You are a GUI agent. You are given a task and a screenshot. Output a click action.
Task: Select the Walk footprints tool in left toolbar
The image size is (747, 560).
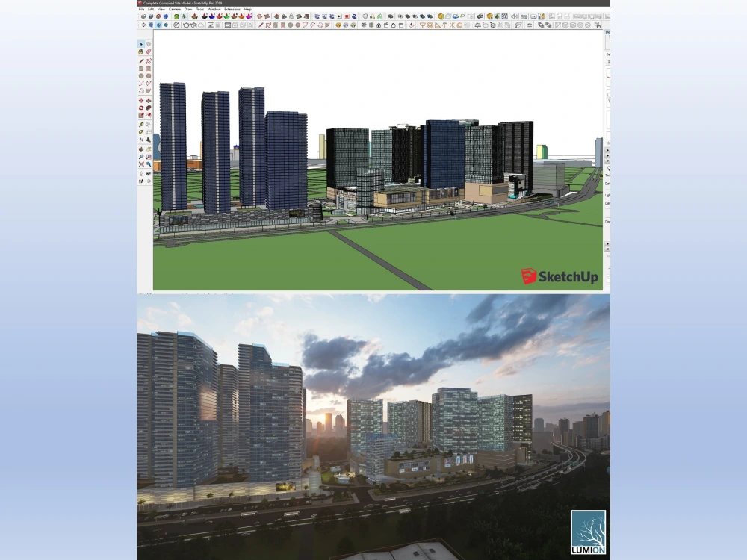[141, 181]
